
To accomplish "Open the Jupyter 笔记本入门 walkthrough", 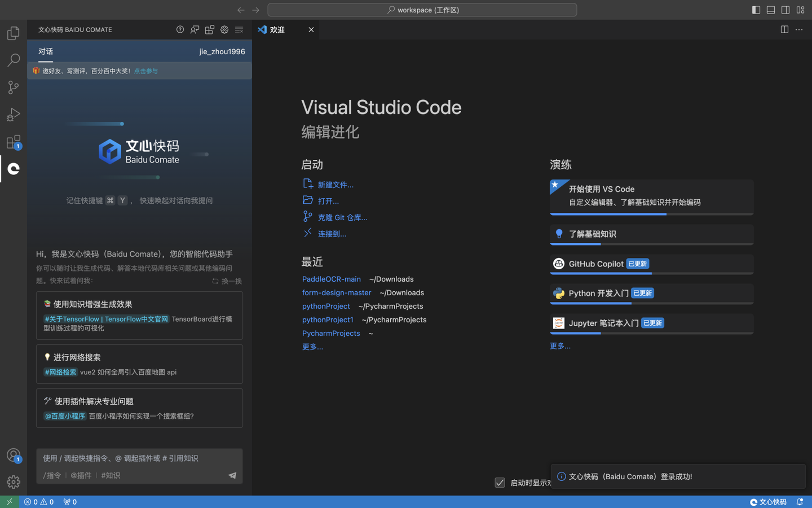I will pyautogui.click(x=651, y=323).
